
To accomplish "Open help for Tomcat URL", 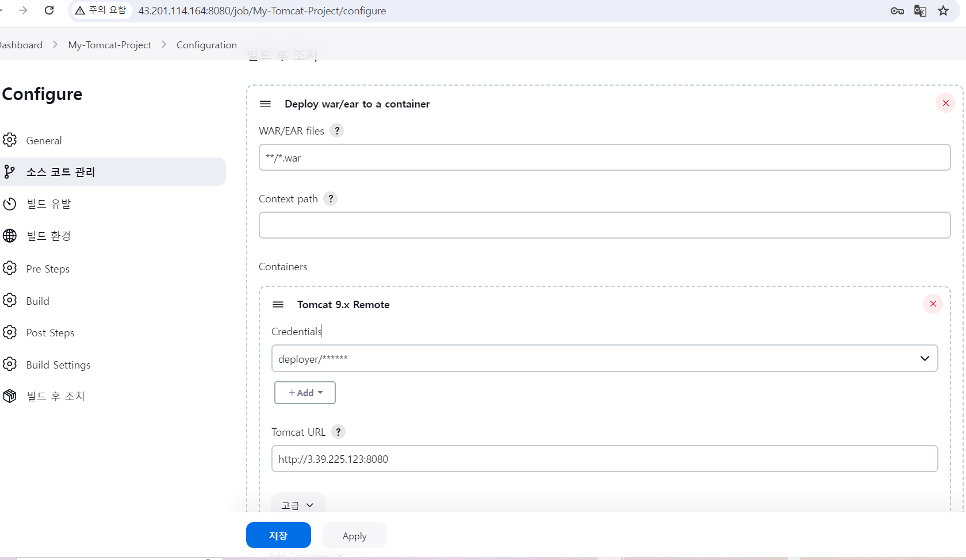I will [x=338, y=432].
